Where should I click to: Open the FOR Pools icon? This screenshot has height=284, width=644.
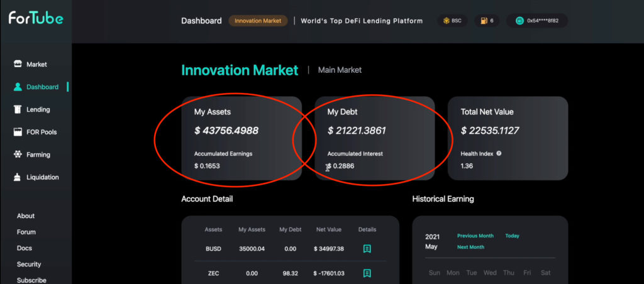click(18, 132)
